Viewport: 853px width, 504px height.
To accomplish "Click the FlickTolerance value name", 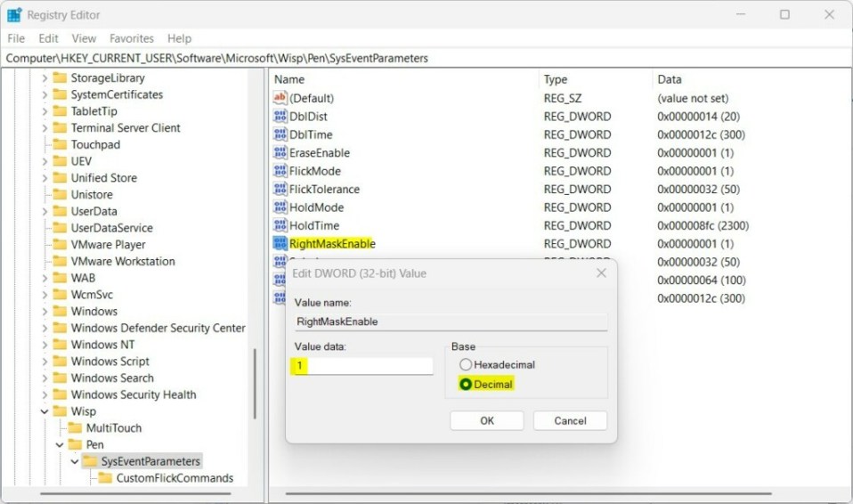I will click(x=324, y=190).
